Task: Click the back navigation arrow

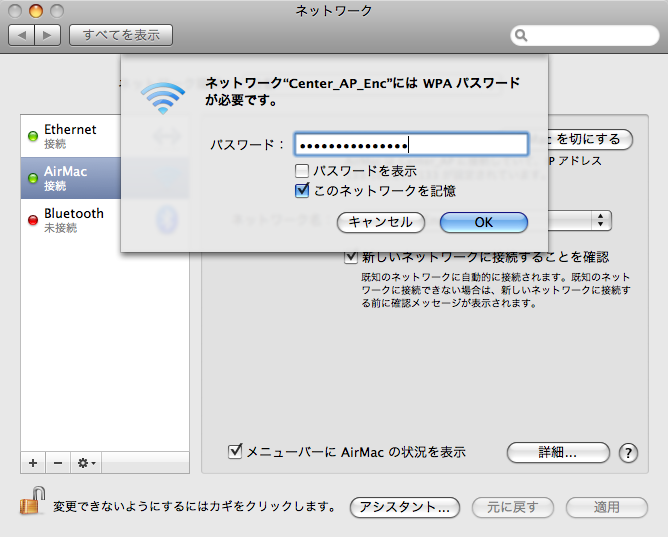Action: (x=21, y=35)
